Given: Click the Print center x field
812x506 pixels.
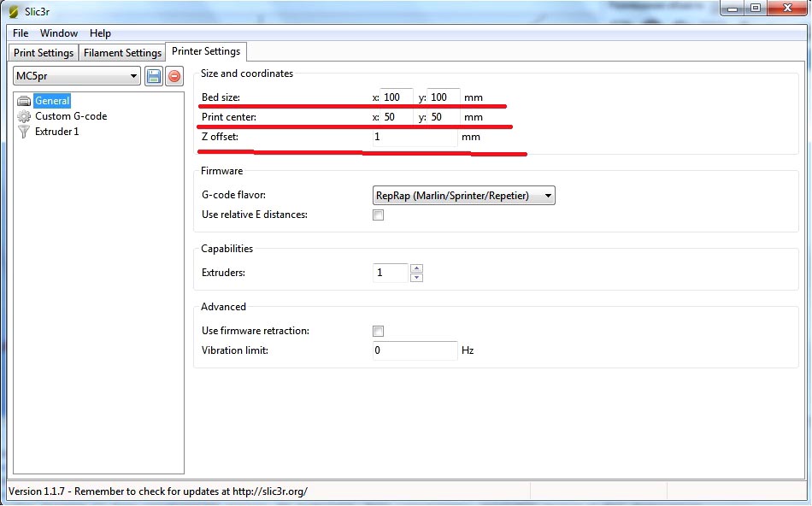Looking at the screenshot, I should click(397, 117).
